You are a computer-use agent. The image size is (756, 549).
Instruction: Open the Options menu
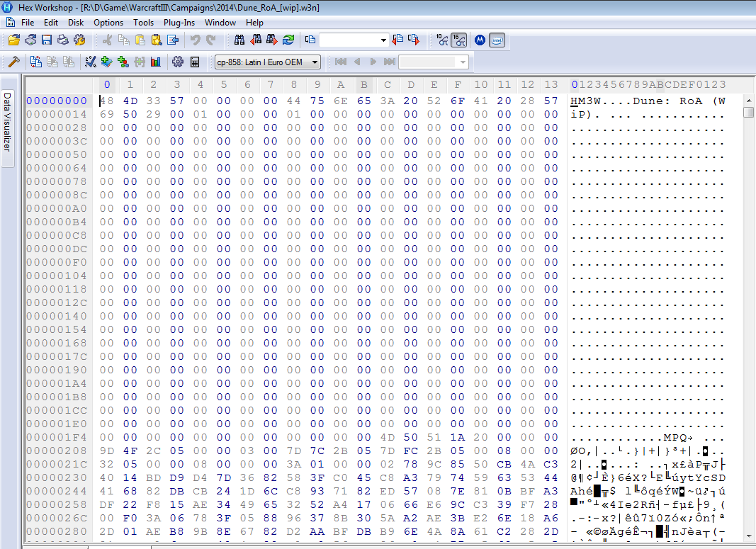(108, 23)
